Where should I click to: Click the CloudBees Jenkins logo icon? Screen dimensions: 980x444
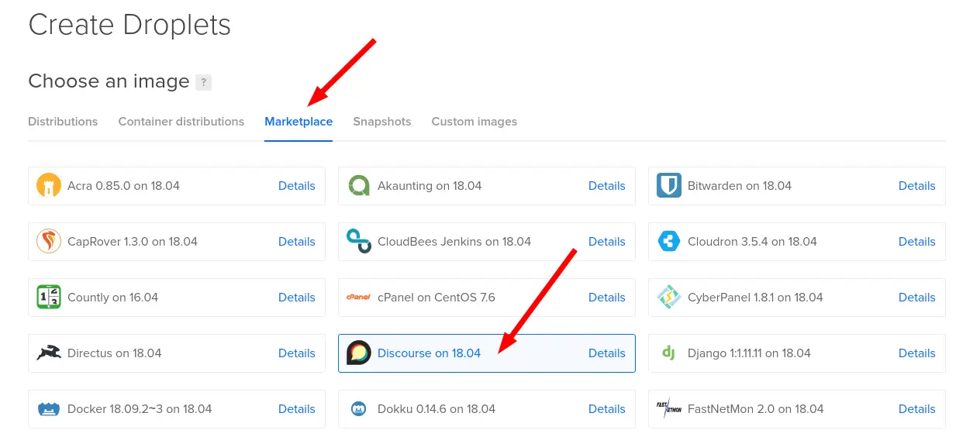[x=359, y=242]
